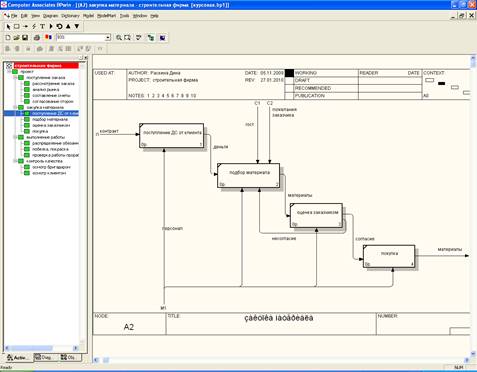Switch to the Diag tab in explorer

[44, 357]
